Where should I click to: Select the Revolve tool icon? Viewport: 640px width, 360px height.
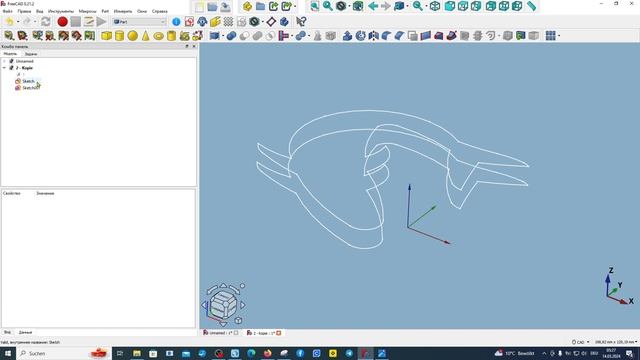(360, 36)
